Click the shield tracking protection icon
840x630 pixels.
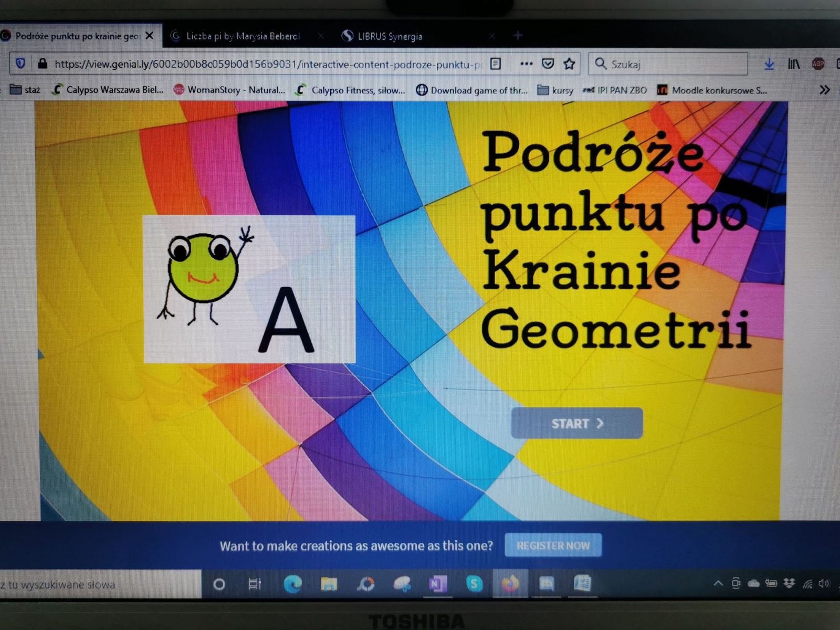(x=20, y=64)
